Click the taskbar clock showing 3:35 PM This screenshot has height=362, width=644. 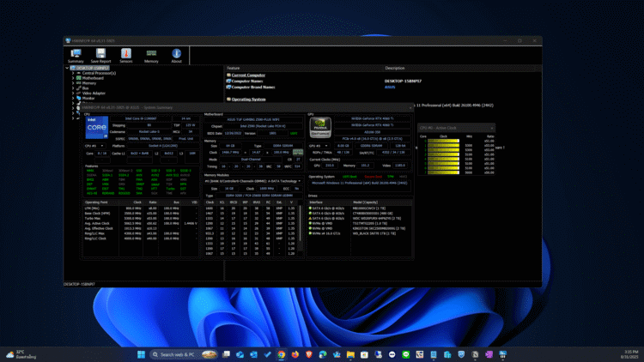[x=631, y=354]
